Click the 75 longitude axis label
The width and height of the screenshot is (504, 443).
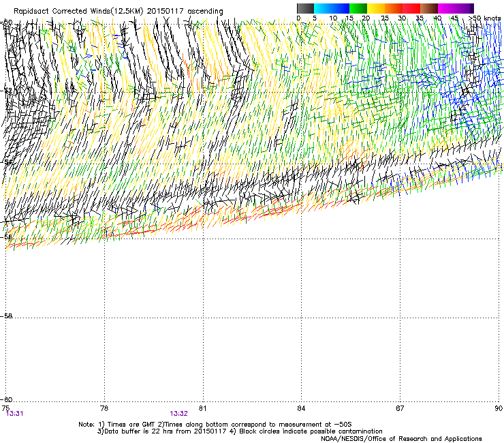click(x=5, y=408)
